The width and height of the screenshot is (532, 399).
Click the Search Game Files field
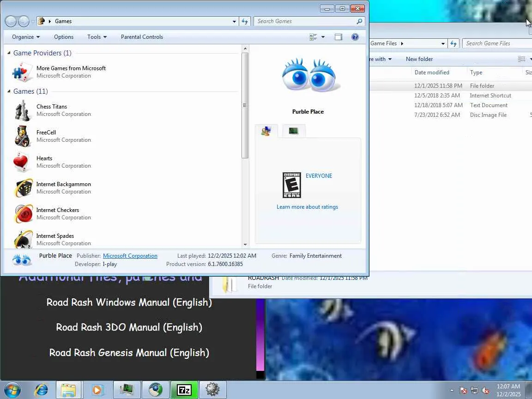click(x=497, y=43)
